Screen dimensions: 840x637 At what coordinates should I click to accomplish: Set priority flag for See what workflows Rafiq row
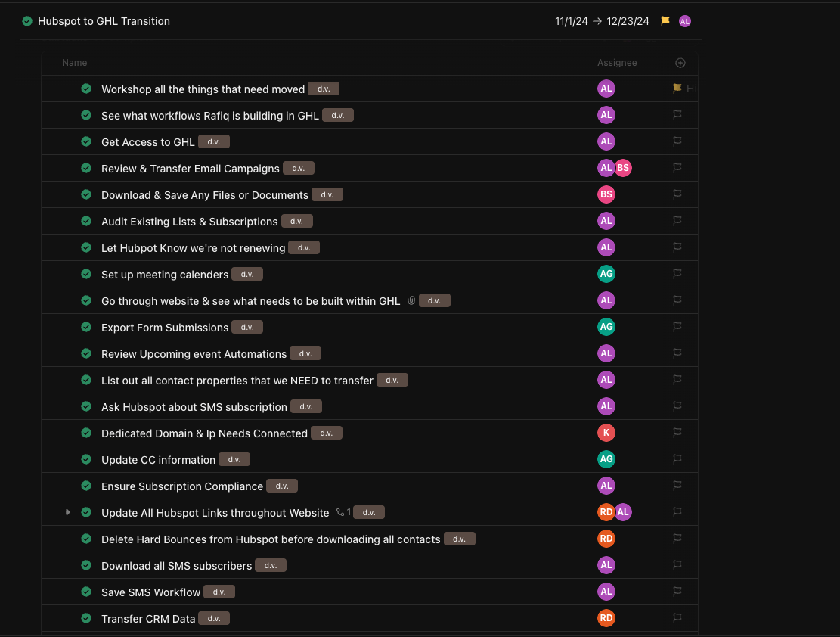point(677,115)
